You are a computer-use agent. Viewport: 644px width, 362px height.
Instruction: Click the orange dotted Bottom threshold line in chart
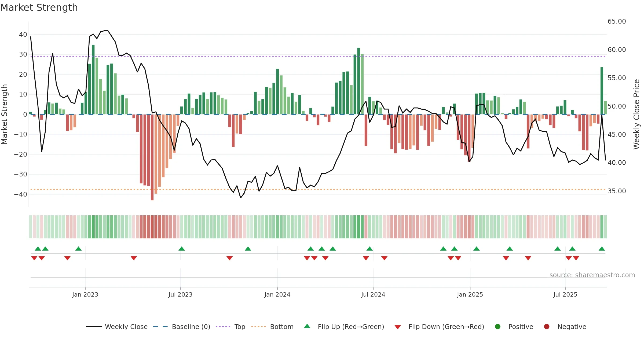(x=318, y=189)
